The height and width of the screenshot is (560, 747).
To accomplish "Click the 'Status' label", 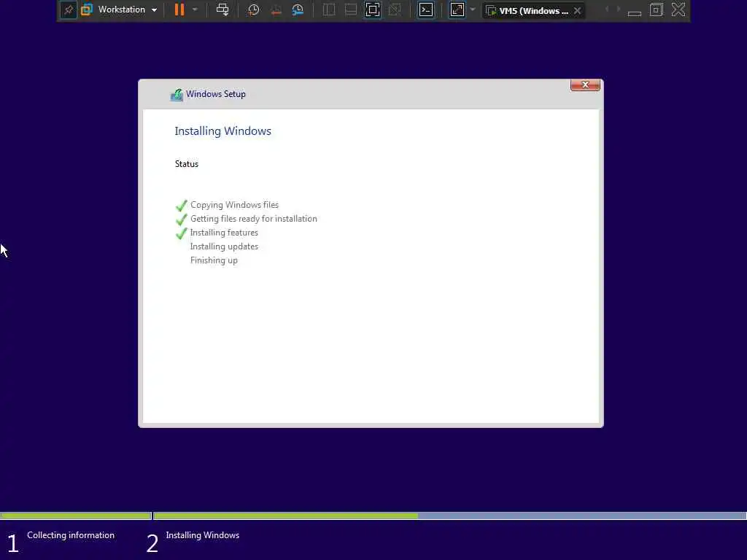I will click(186, 164).
